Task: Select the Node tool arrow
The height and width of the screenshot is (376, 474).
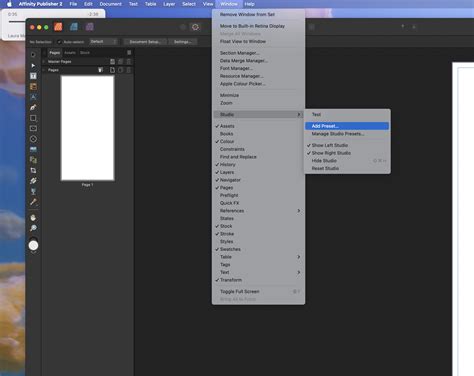Action: pos(33,65)
